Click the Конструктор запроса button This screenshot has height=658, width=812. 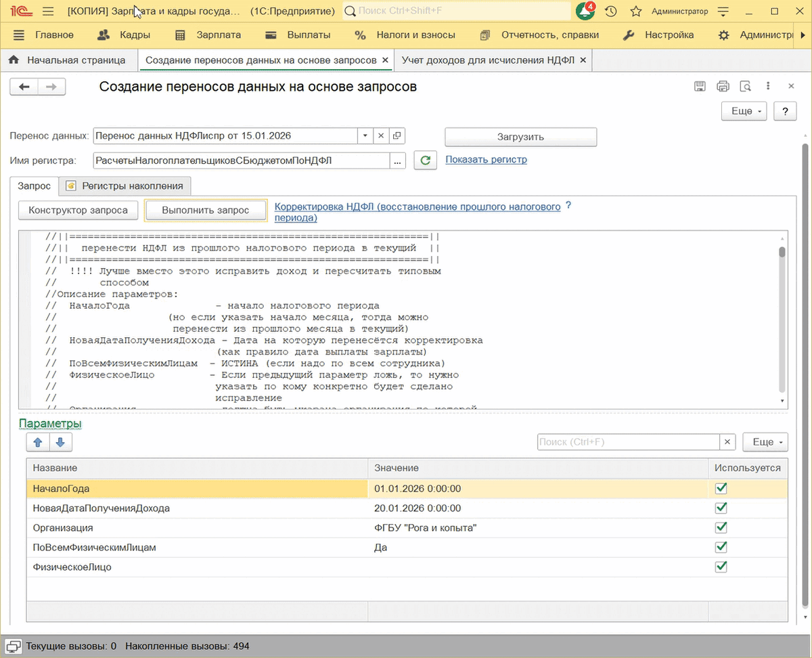point(78,211)
